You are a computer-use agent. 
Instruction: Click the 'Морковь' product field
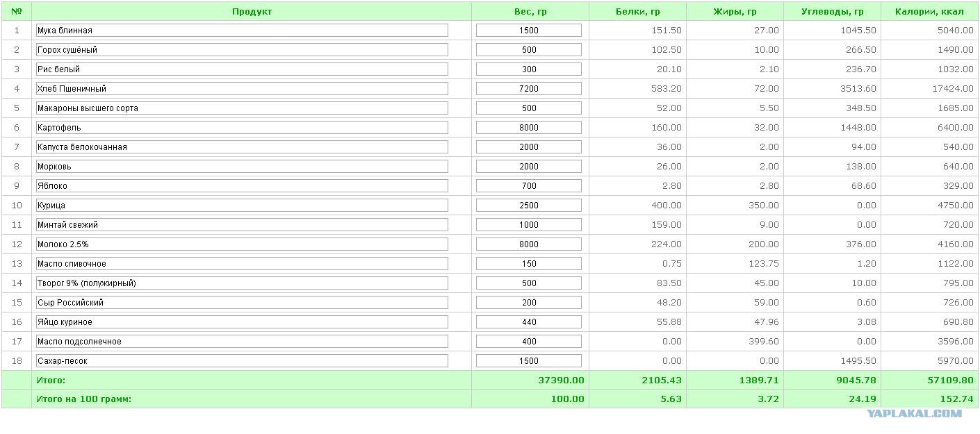(242, 167)
